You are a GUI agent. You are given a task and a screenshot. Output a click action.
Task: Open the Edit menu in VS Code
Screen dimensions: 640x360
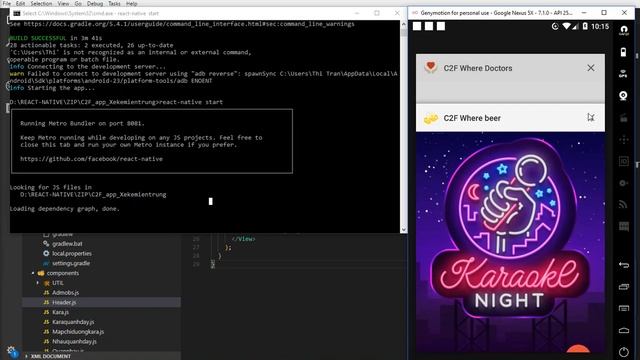pos(20,3)
